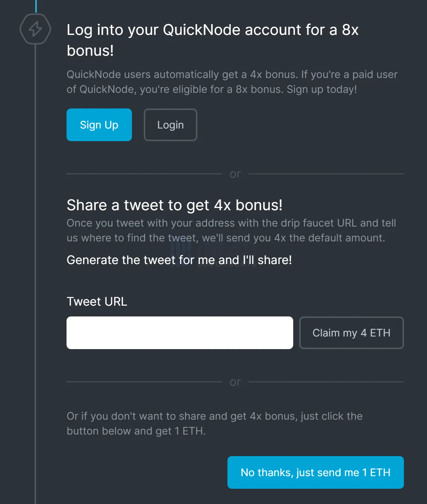Click the horizontal divider line left of the first "or"
This screenshot has height=504, width=427.
click(x=144, y=174)
